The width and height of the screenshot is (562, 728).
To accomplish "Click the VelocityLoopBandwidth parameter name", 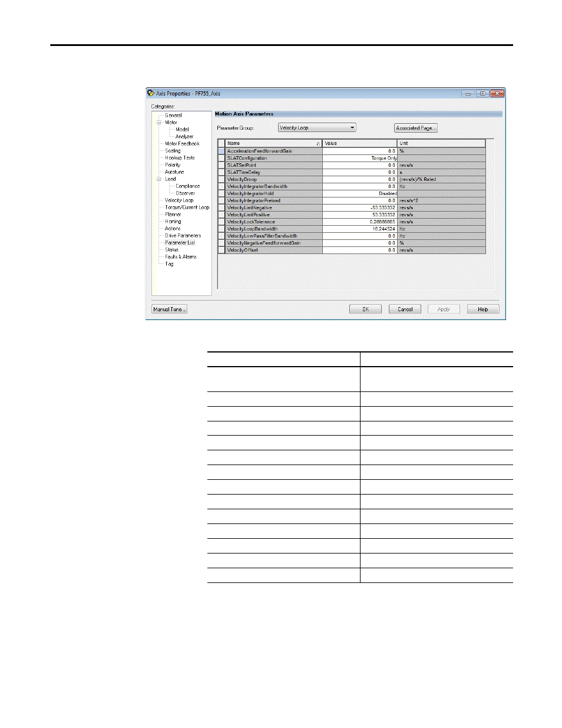I will point(252,229).
